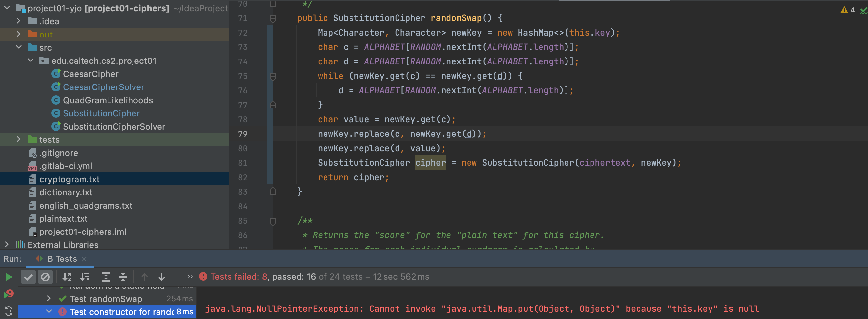Toggle auto-test rerun icon
The width and height of the screenshot is (868, 319).
9,310
